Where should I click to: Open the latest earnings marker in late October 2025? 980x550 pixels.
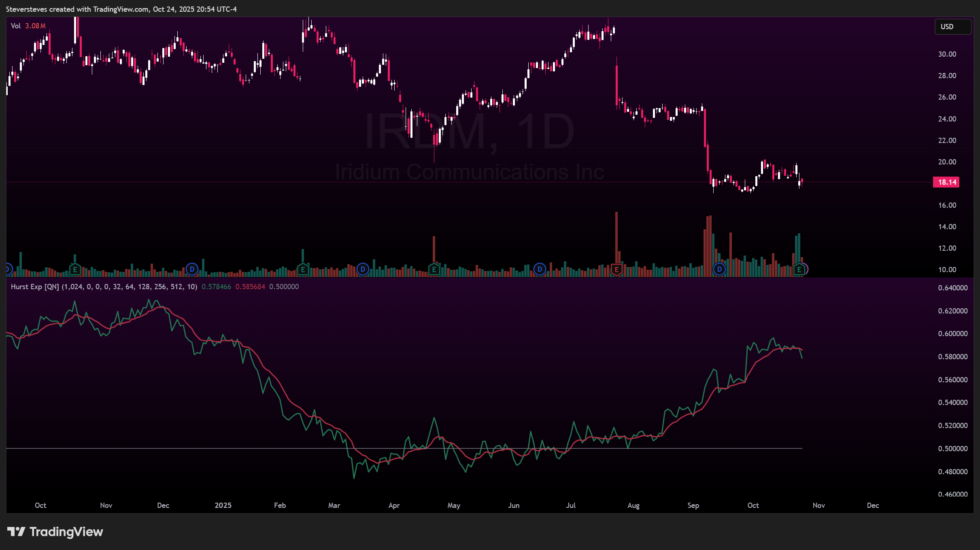[x=799, y=269]
